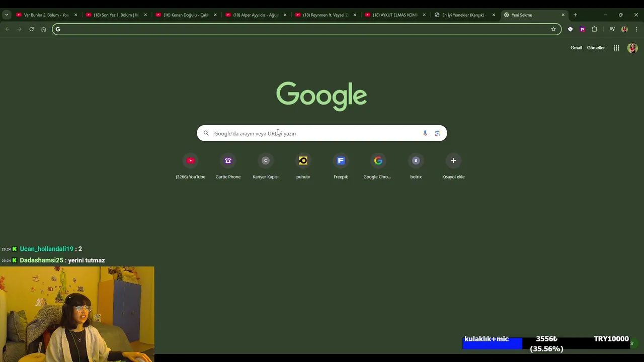
Task: Close the Alper Ayyıldız tab
Action: [x=285, y=15]
